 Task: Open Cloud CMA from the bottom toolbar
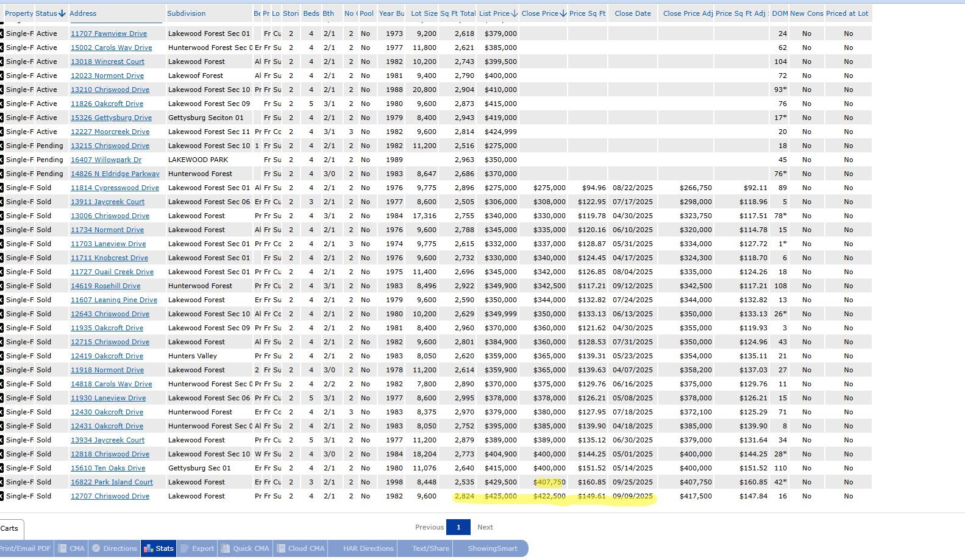click(301, 548)
